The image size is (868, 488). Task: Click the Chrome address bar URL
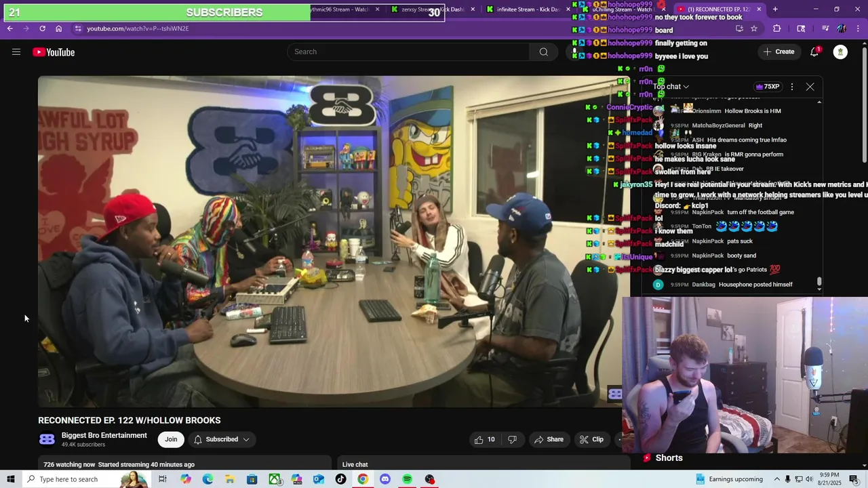click(138, 28)
